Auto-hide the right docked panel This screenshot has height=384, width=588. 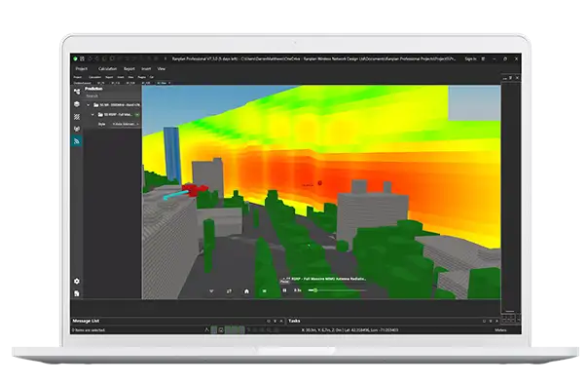click(504, 78)
